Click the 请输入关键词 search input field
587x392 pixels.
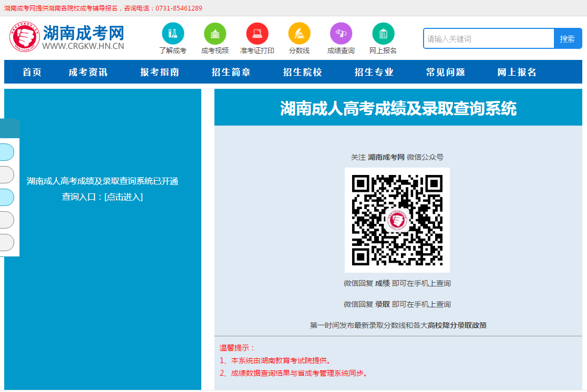tap(489, 38)
